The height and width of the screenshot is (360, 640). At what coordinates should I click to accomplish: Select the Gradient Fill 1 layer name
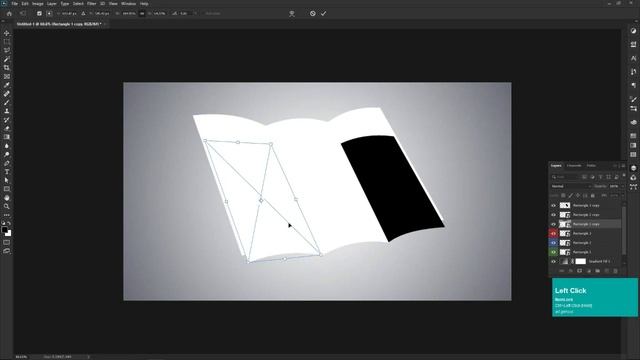click(x=599, y=262)
